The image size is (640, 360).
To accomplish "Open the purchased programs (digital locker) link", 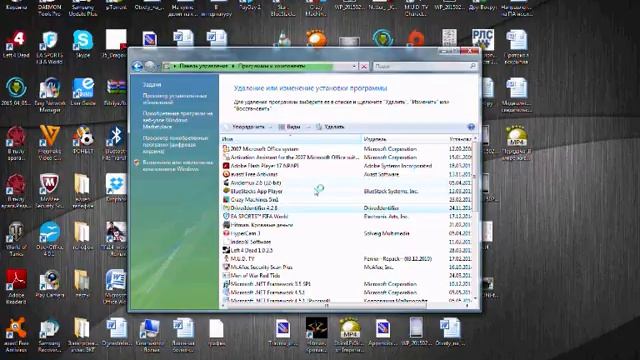I will [x=175, y=144].
